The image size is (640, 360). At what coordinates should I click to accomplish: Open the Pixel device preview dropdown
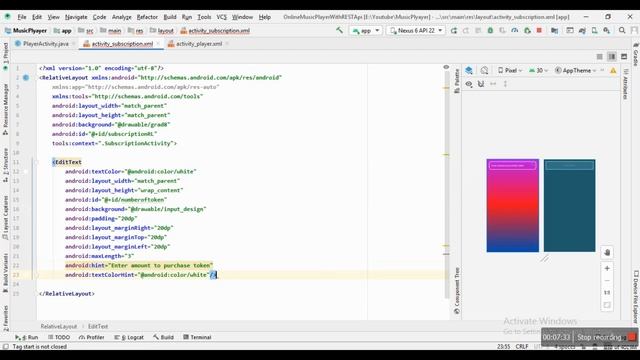click(509, 71)
